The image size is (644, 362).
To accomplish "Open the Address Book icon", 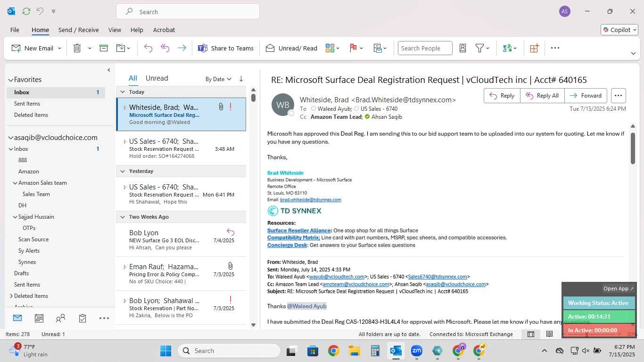I will (x=462, y=48).
